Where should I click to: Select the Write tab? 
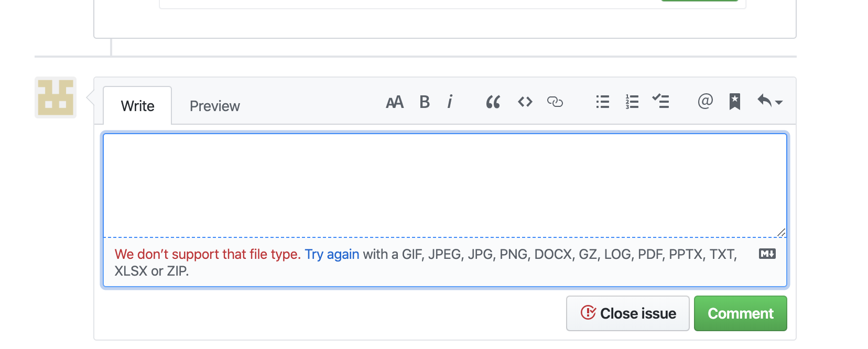[x=137, y=105]
